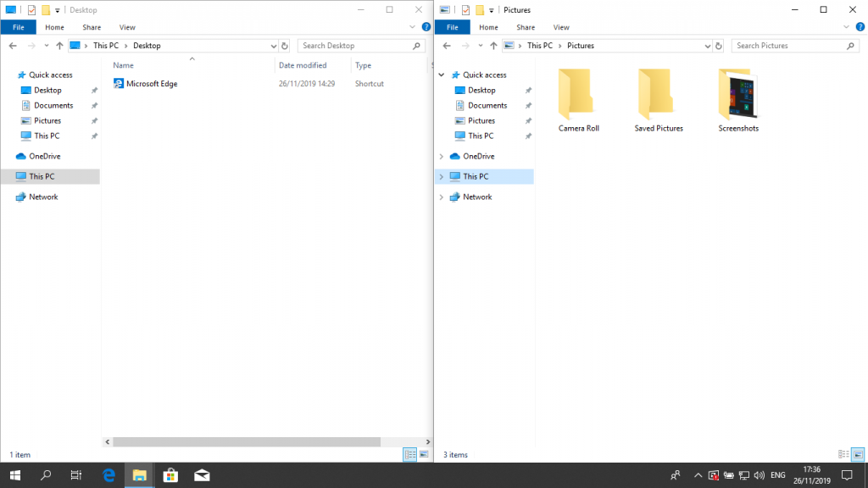
Task: Expand ribbon in Pictures window
Action: point(846,26)
